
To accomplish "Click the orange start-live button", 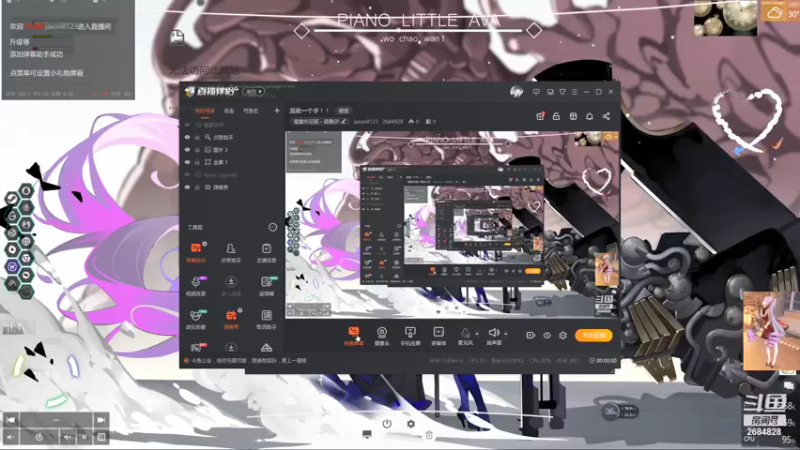I will click(x=593, y=335).
